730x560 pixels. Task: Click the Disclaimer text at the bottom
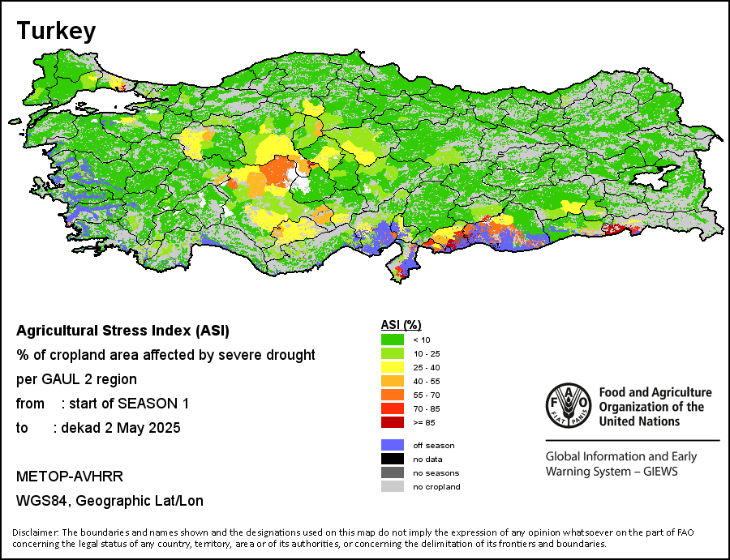pos(353,537)
